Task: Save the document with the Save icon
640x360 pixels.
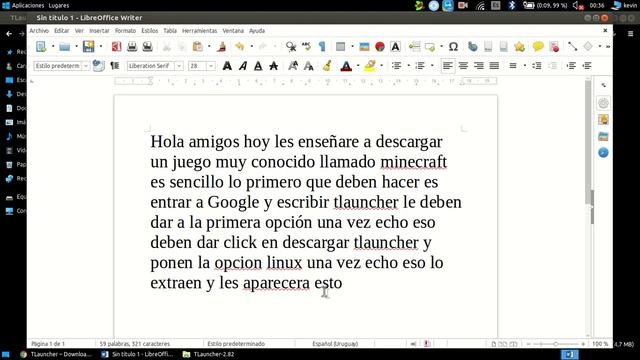Action: click(x=88, y=47)
